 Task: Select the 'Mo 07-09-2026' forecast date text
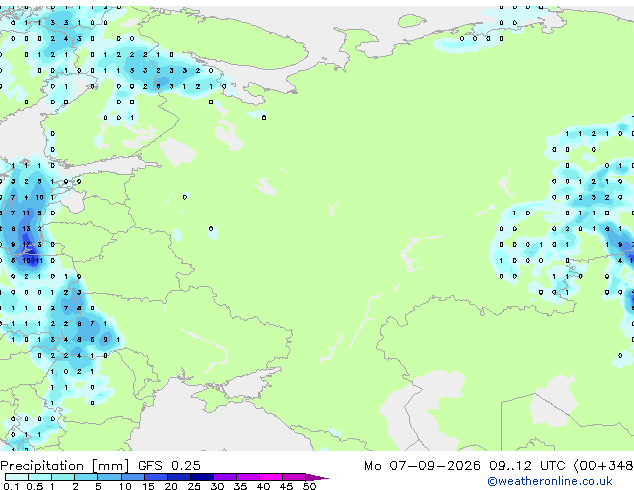click(x=422, y=466)
